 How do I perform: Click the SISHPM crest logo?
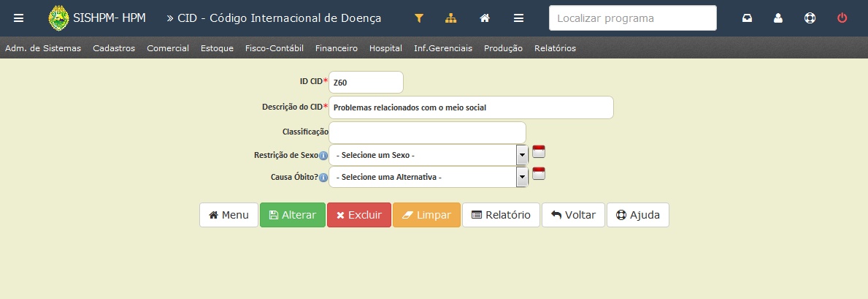(x=58, y=18)
